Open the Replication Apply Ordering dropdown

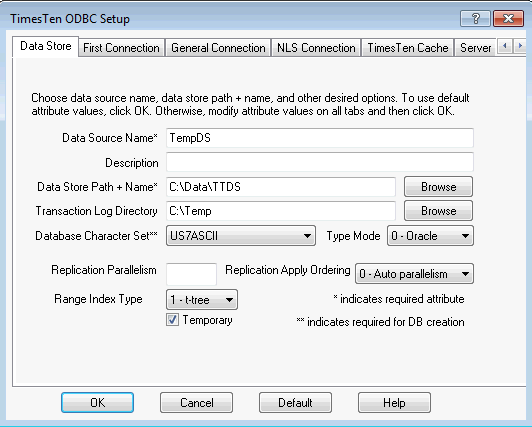pyautogui.click(x=414, y=274)
